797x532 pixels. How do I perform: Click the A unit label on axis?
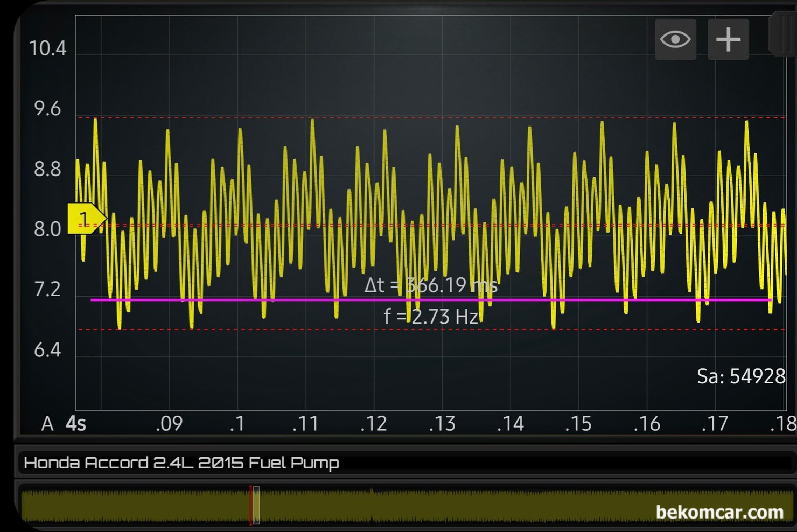[47, 424]
